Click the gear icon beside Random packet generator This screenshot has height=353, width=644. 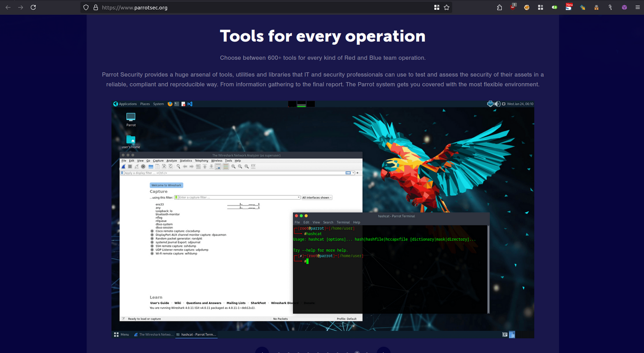point(152,238)
